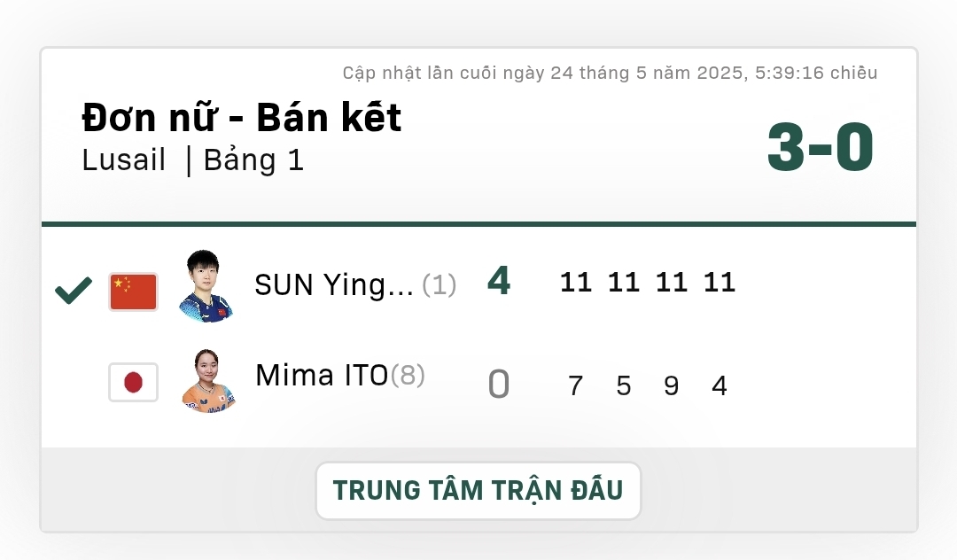Select the green winner checkmark icon
Screen dimensions: 957x560
pos(74,291)
